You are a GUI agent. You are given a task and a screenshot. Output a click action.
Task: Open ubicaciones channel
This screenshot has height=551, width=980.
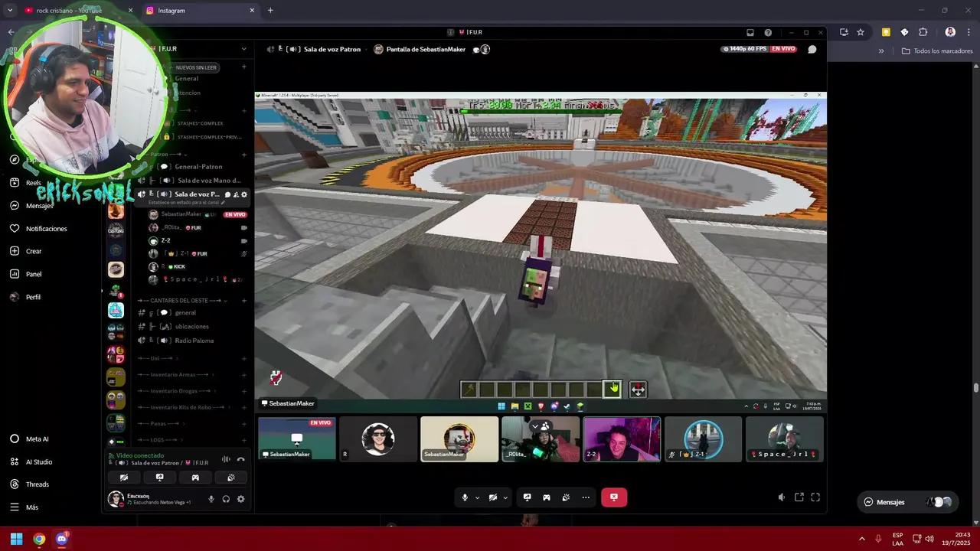(193, 327)
